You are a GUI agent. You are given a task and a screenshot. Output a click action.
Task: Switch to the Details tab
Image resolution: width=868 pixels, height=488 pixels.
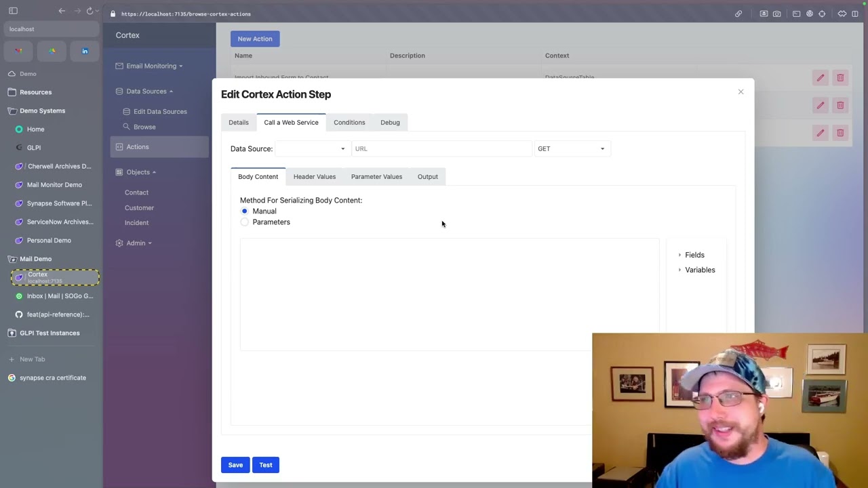239,123
